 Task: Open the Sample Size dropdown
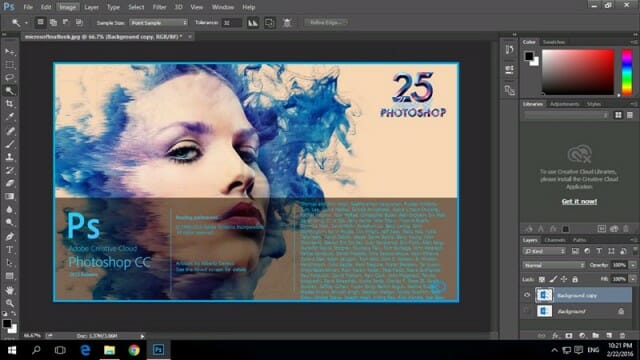pyautogui.click(x=159, y=23)
